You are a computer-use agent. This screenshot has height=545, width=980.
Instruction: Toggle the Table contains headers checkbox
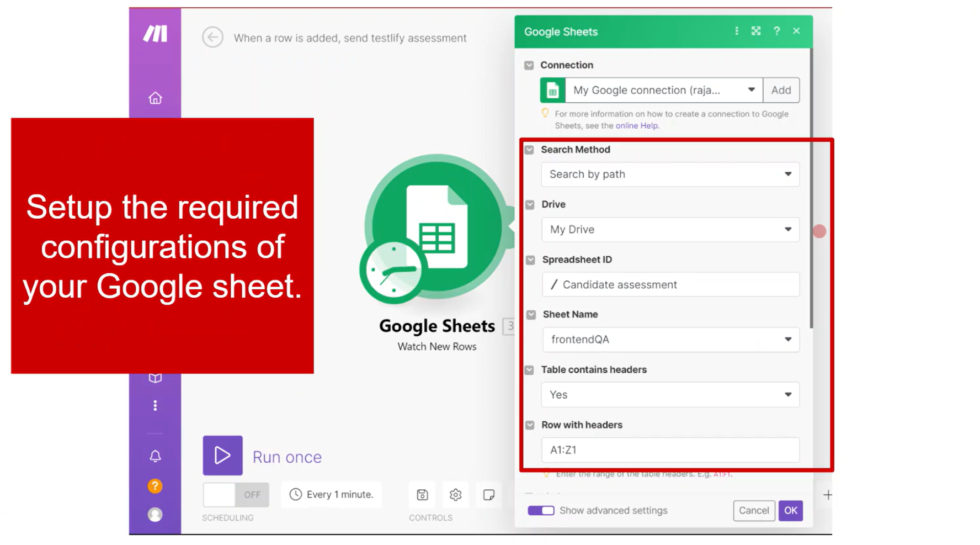point(530,369)
